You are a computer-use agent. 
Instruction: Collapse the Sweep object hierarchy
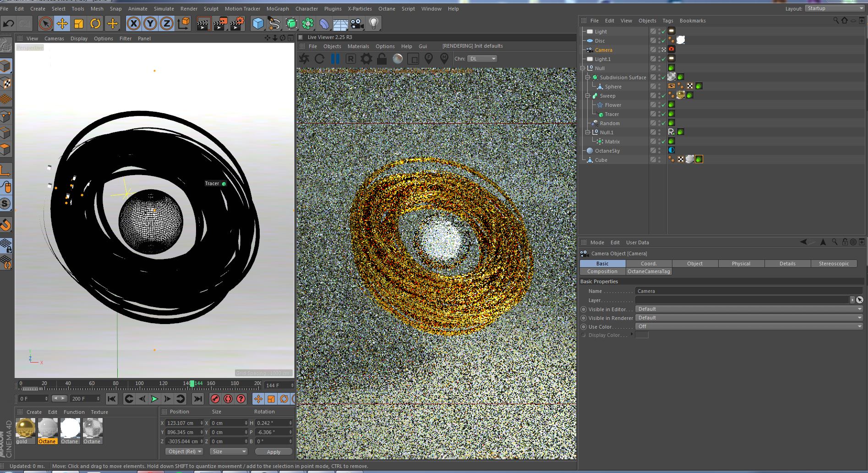pyautogui.click(x=588, y=96)
